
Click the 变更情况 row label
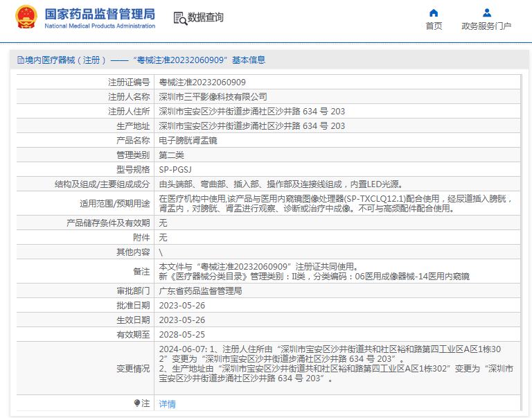(x=133, y=368)
